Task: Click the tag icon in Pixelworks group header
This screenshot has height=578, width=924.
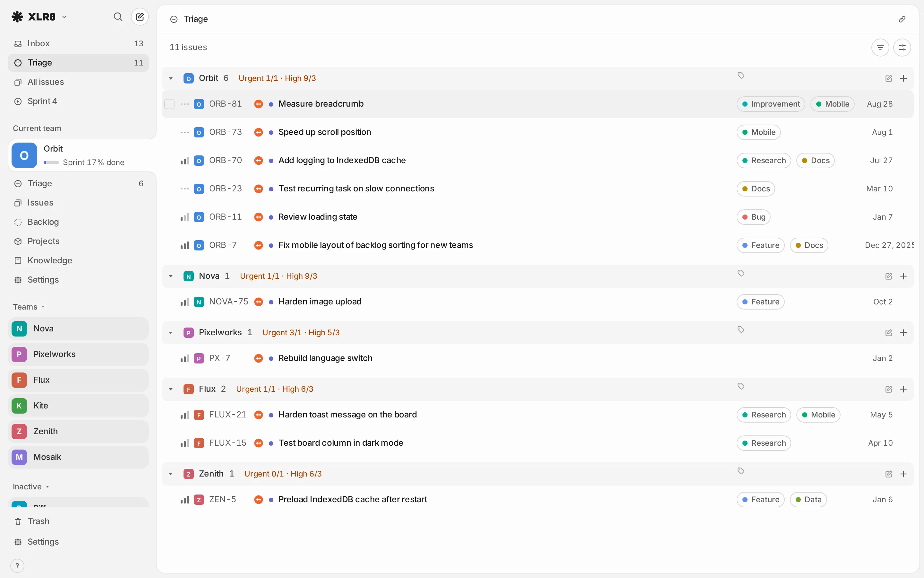Action: tap(741, 329)
